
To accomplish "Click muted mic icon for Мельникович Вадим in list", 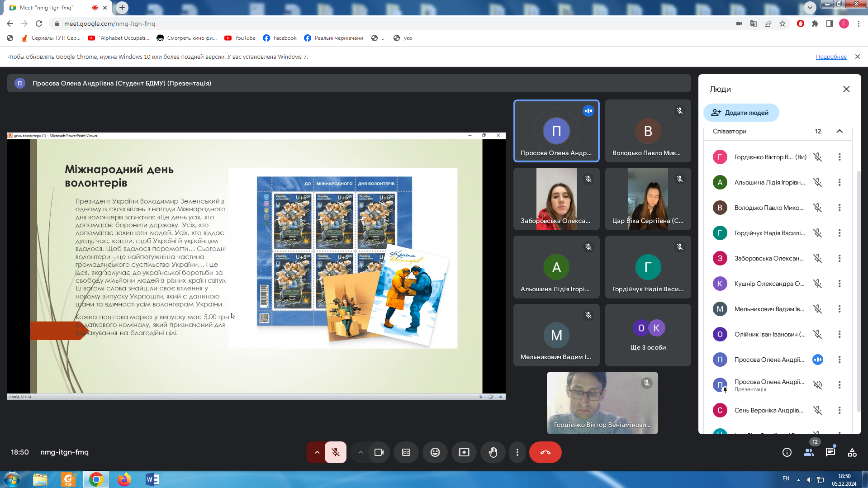I will (x=818, y=309).
